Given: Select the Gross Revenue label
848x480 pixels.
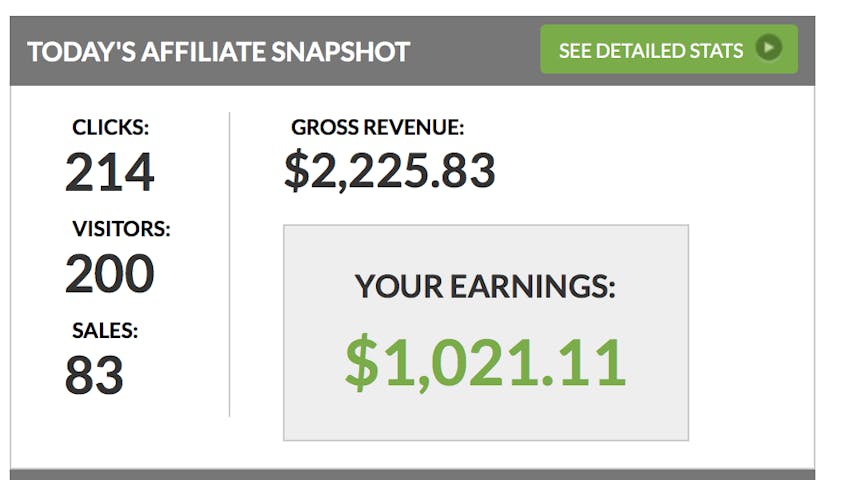Looking at the screenshot, I should [378, 128].
